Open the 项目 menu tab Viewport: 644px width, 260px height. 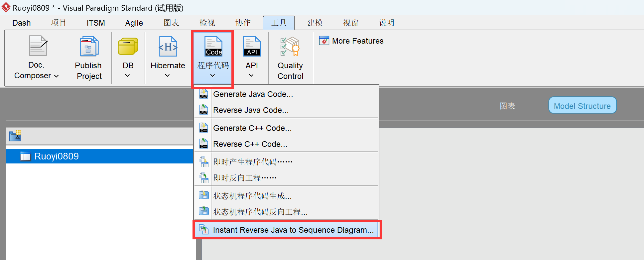pyautogui.click(x=59, y=23)
